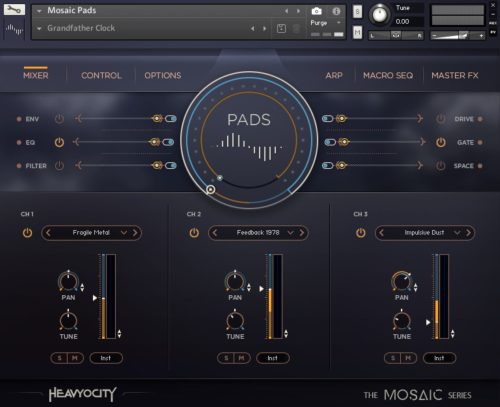The height and width of the screenshot is (407, 500).
Task: Solo CH 1 with its S button
Action: [x=59, y=358]
